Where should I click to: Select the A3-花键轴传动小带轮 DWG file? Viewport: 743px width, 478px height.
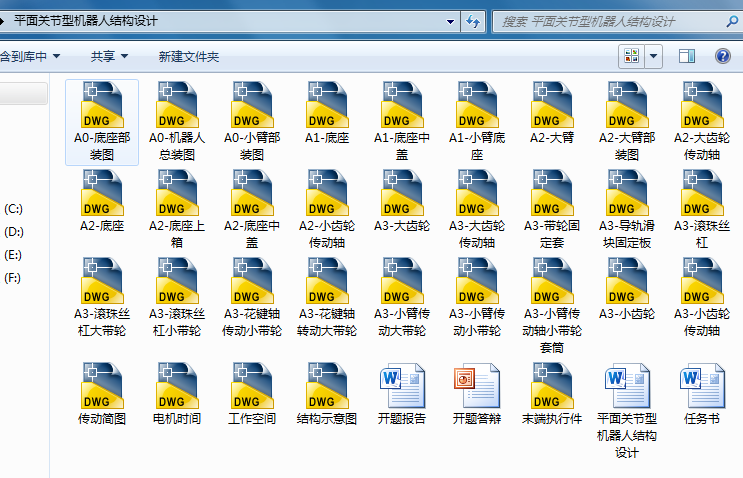252,298
